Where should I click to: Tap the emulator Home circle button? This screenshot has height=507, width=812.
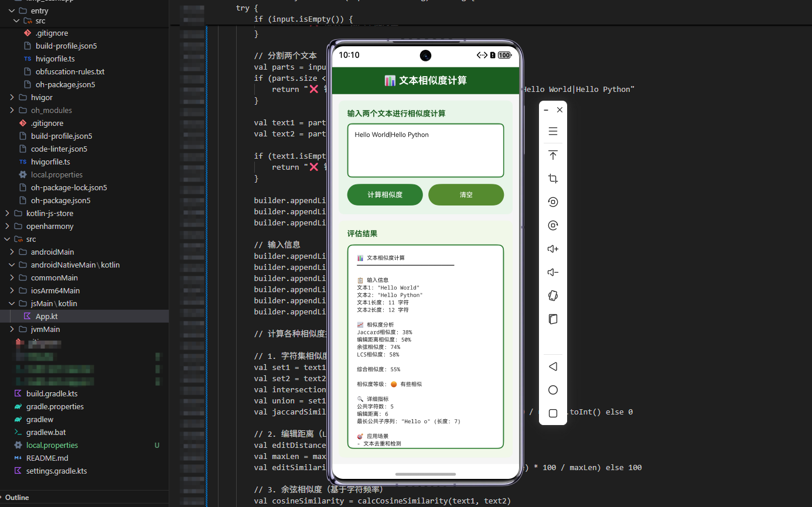pyautogui.click(x=552, y=390)
